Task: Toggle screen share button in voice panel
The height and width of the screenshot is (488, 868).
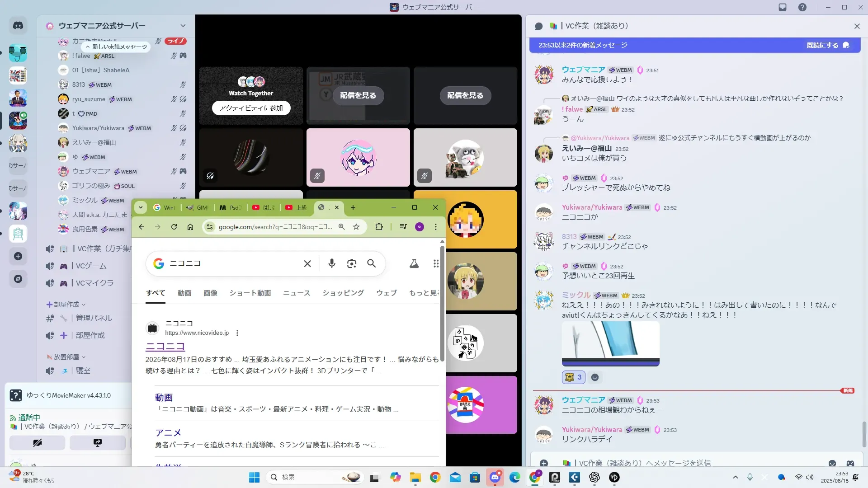Action: point(98,443)
